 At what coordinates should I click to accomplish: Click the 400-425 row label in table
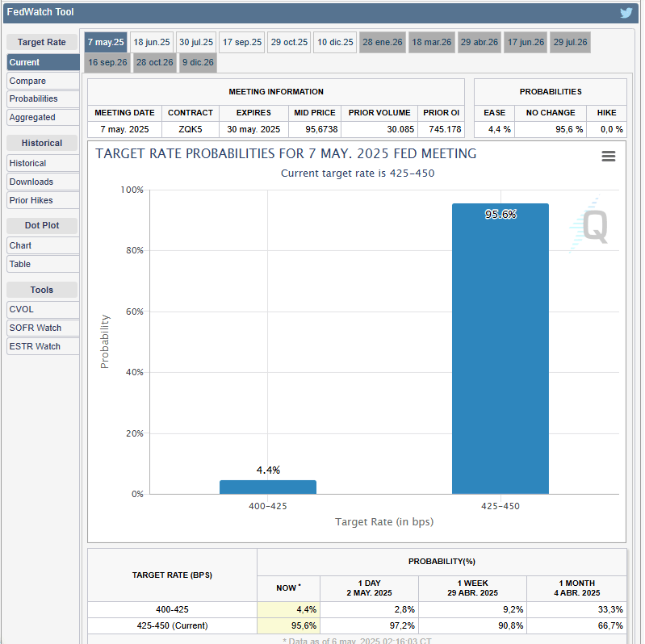click(x=172, y=609)
